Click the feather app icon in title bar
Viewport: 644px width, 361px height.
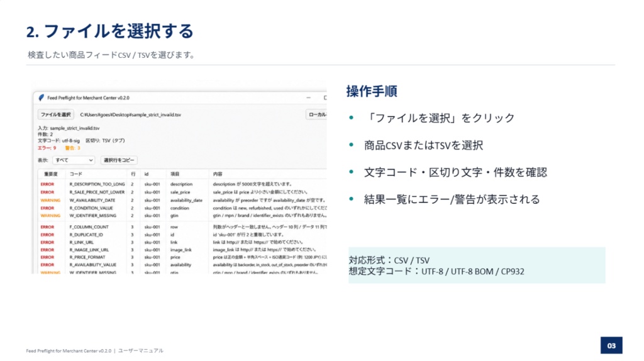[x=41, y=97]
